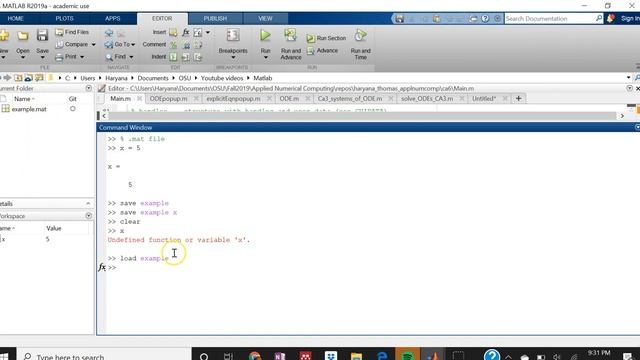Click the editor horizontal scrollbar
Screen dimensions: 640x360
[x=362, y=116]
